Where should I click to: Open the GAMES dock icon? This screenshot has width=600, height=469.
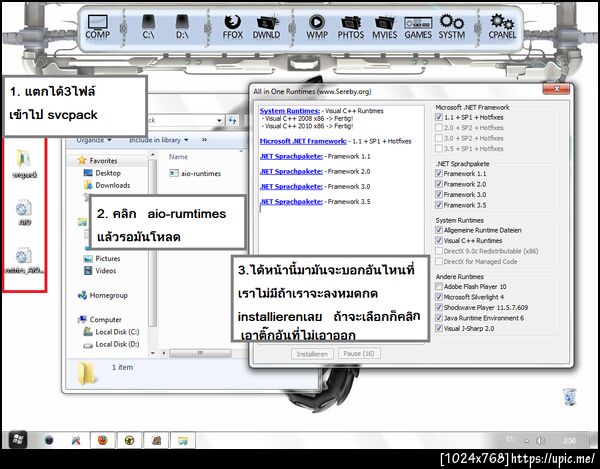coord(418,27)
